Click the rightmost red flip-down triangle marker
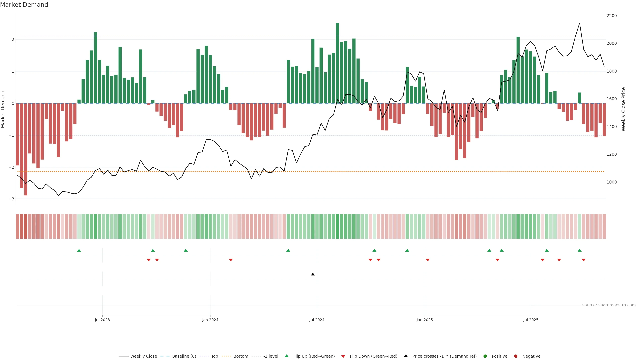 pyautogui.click(x=584, y=260)
